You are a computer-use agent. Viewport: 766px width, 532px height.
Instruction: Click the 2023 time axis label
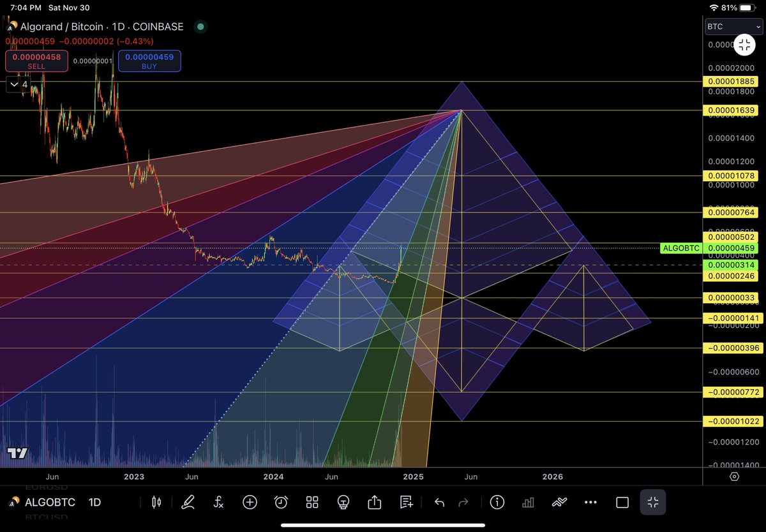(134, 477)
